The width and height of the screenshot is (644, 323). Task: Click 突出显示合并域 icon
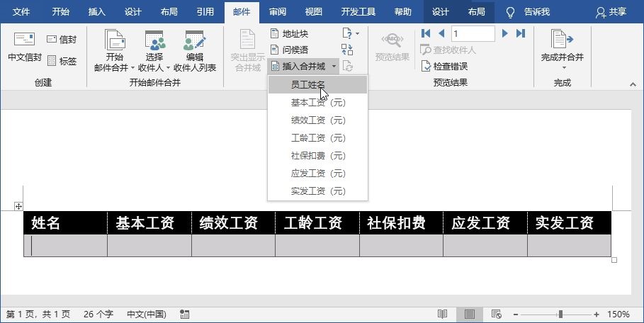click(248, 39)
